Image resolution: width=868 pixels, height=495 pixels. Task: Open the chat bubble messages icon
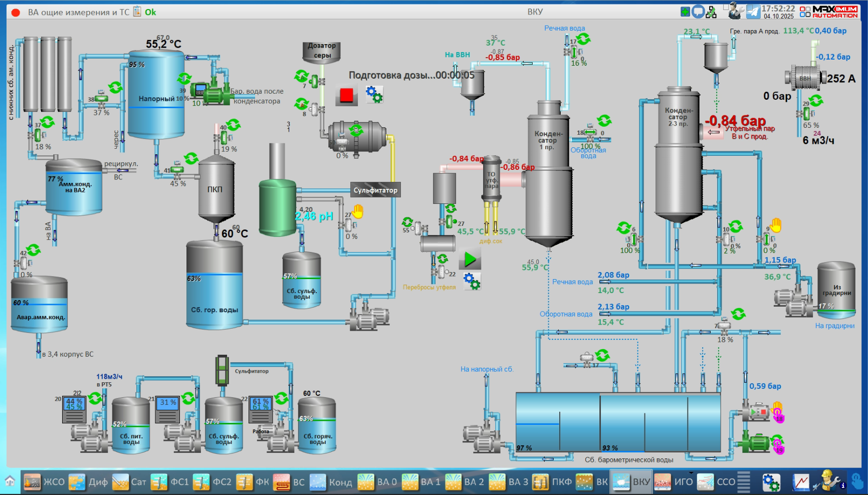(698, 12)
